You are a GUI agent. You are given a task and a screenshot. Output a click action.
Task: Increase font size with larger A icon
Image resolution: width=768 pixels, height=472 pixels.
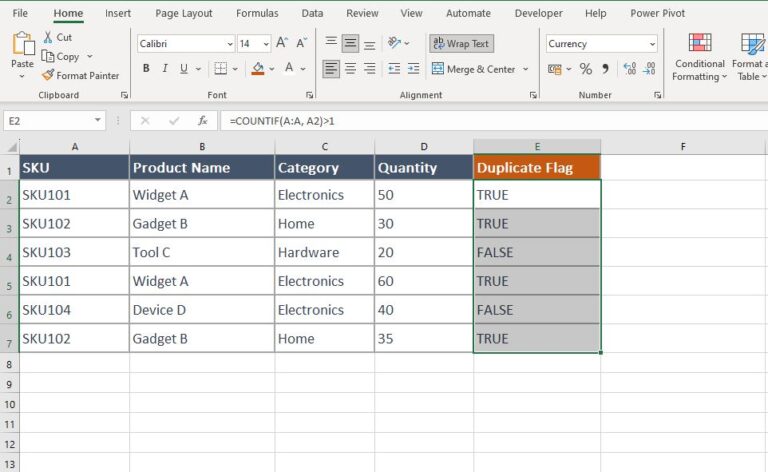point(282,43)
